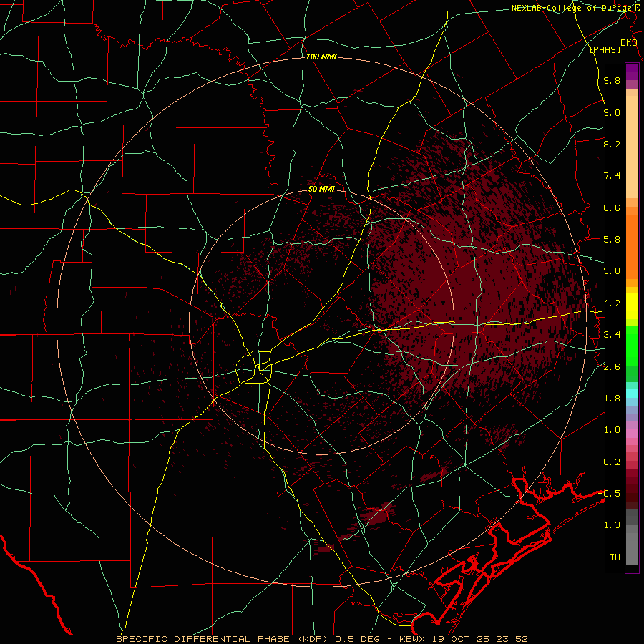
Task: Click the -1.3 scale value
Action: pos(609,525)
